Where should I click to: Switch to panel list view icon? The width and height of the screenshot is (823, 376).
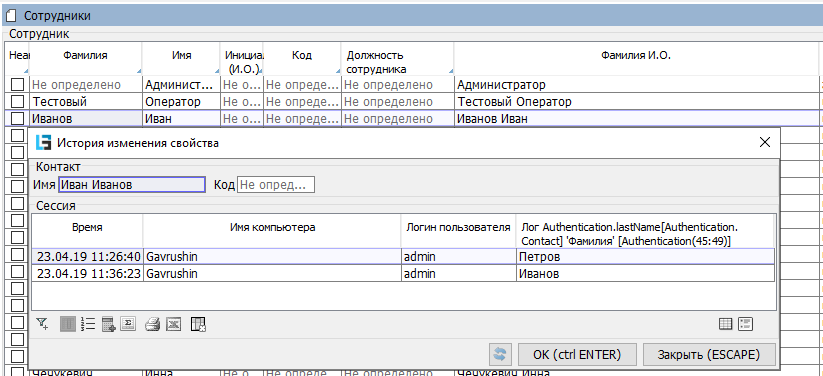coord(745,324)
